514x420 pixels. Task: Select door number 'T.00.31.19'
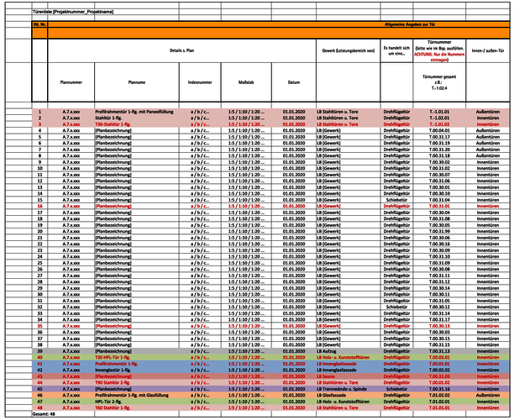[439, 143]
